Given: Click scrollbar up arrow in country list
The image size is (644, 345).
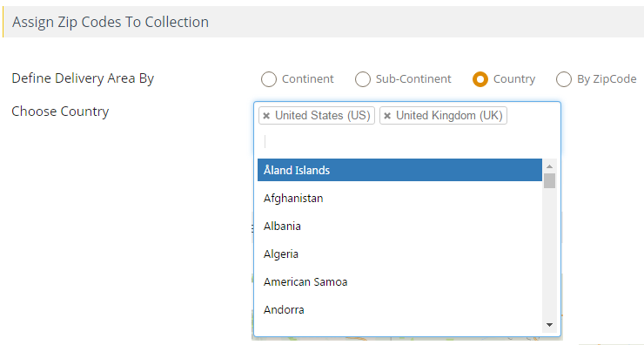Looking at the screenshot, I should [x=549, y=166].
